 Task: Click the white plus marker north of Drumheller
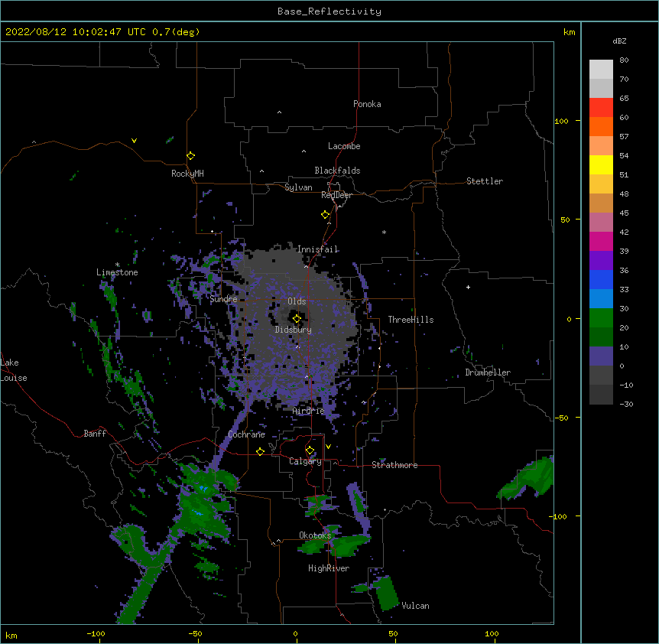coord(468,287)
